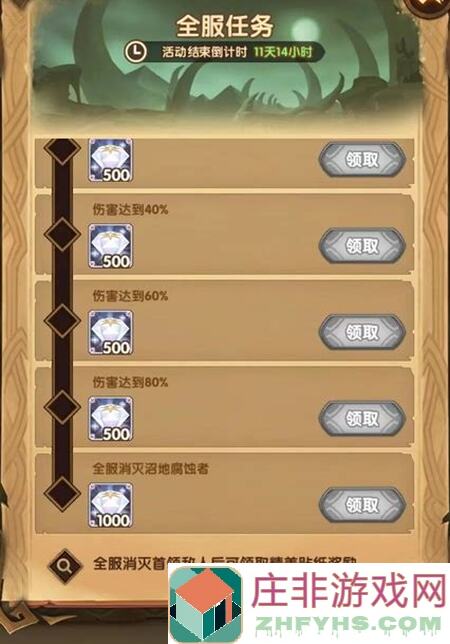Image resolution: width=450 pixels, height=644 pixels.
Task: Claim the reward for 伤害达到40%
Action: [362, 246]
